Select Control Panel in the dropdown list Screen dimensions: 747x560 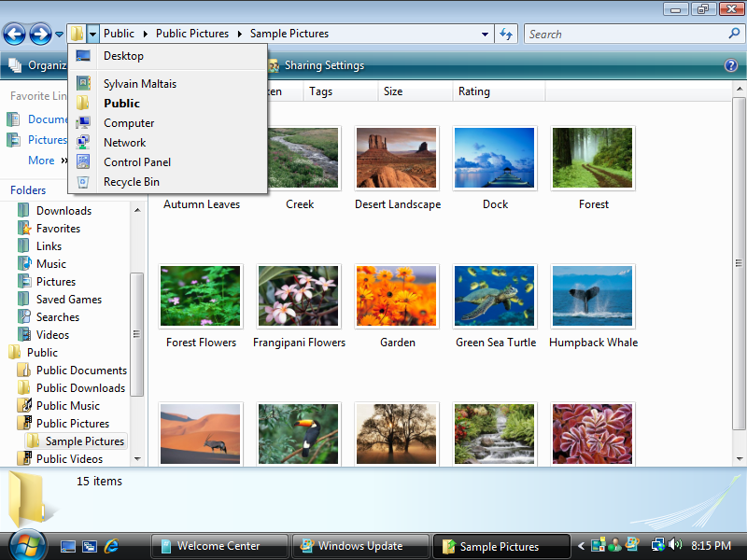coord(136,162)
